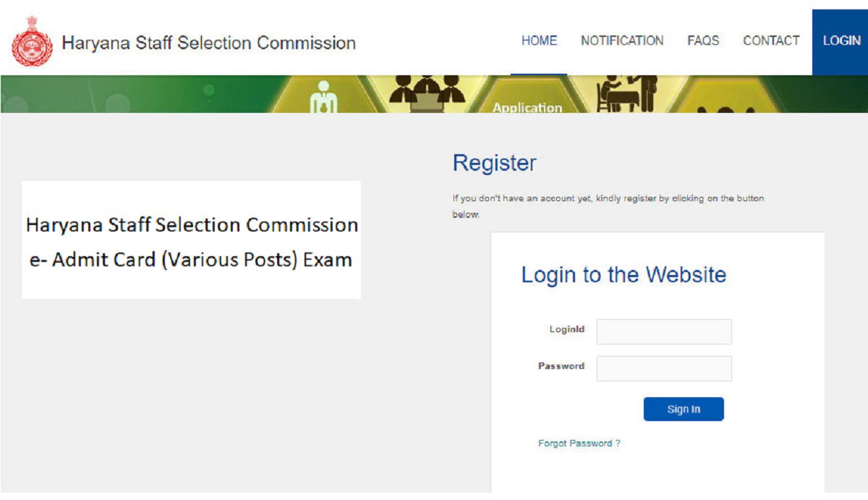Open the FAQS page from the navbar
Viewport: 868px width, 500px height.
click(x=703, y=41)
